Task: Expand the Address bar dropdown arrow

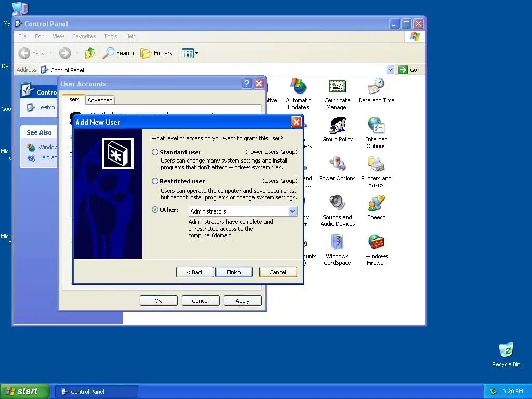Action: pos(390,70)
